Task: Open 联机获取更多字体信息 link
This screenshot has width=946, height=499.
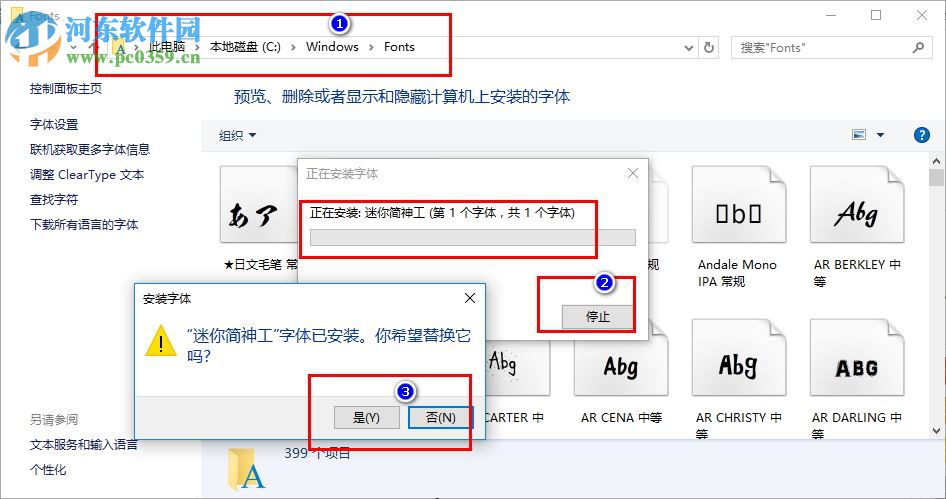Action: (x=90, y=150)
